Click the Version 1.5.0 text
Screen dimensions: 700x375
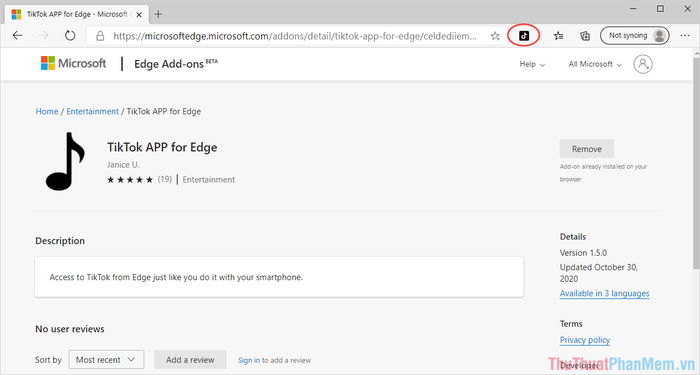[583, 253]
